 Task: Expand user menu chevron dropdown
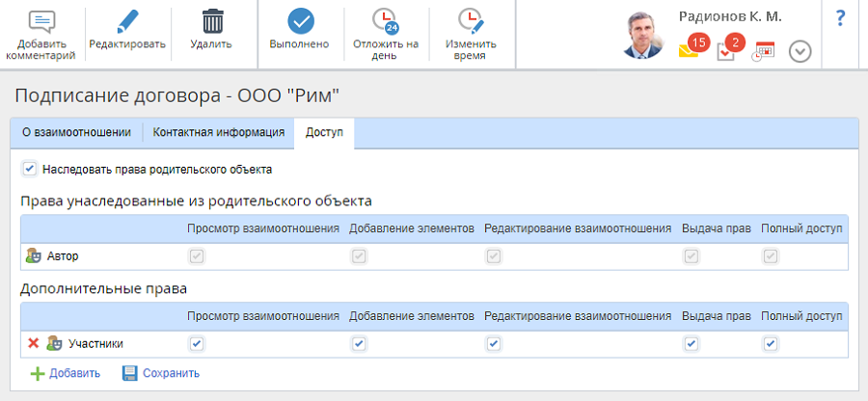click(x=800, y=51)
